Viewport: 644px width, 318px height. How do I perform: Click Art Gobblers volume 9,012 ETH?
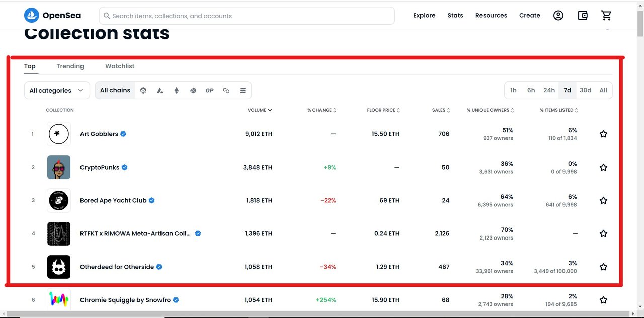(x=259, y=134)
